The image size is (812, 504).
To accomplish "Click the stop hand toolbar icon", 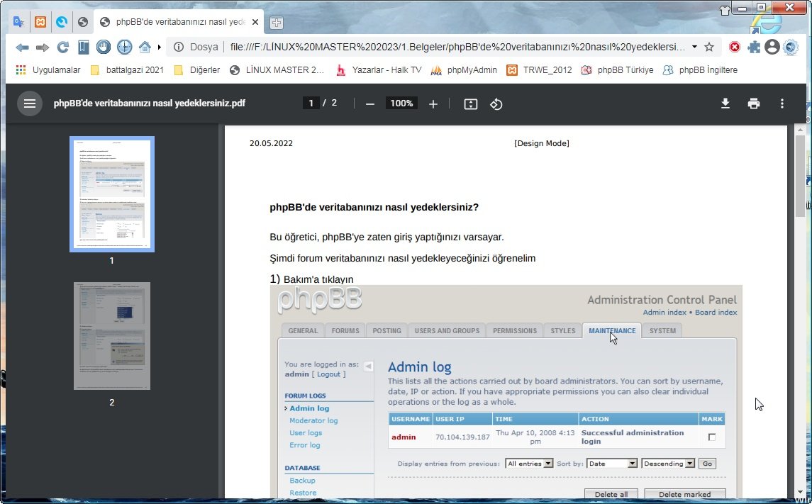I will coord(104,47).
